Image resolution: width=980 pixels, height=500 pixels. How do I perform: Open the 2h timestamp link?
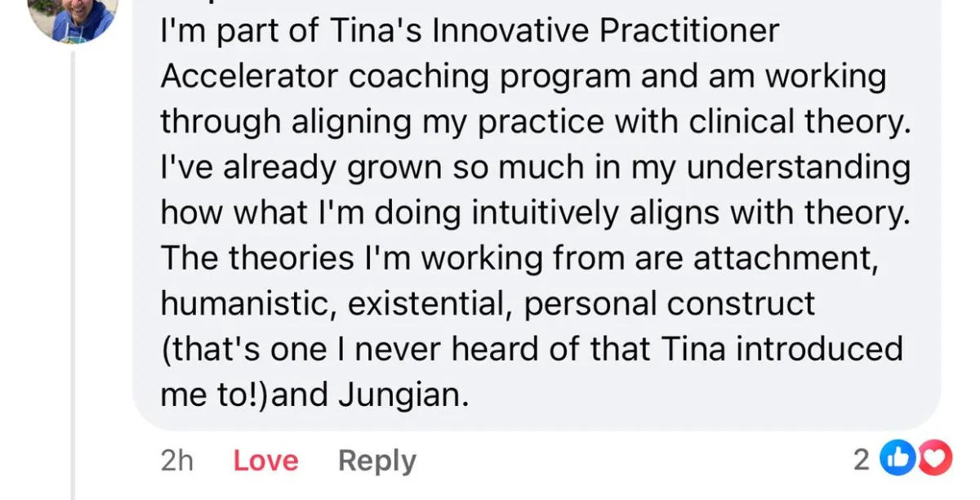pos(177,461)
